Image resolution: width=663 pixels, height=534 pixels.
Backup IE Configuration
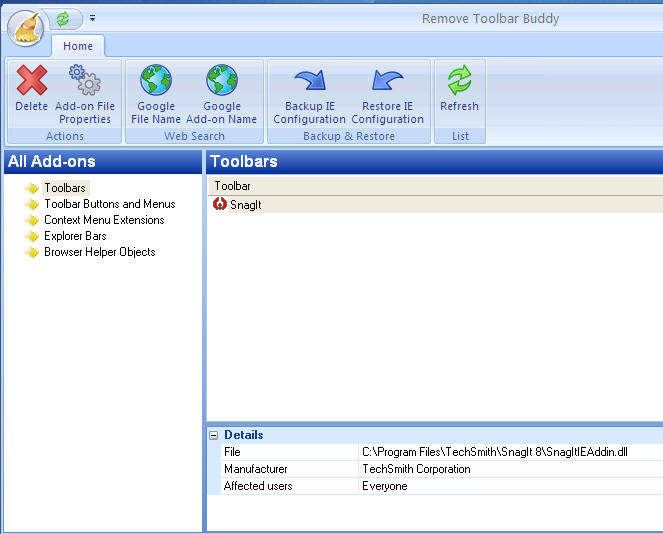[x=309, y=95]
